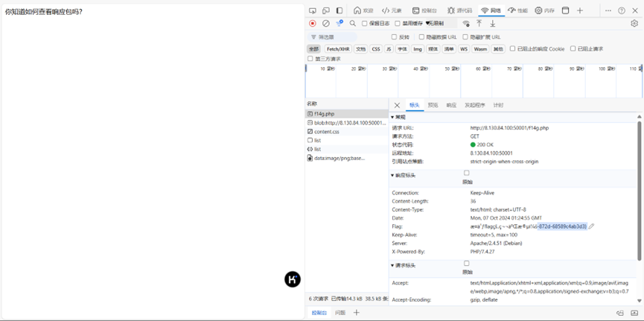Open the network search magnifier
Screen dimensions: 644x321
pos(353,24)
